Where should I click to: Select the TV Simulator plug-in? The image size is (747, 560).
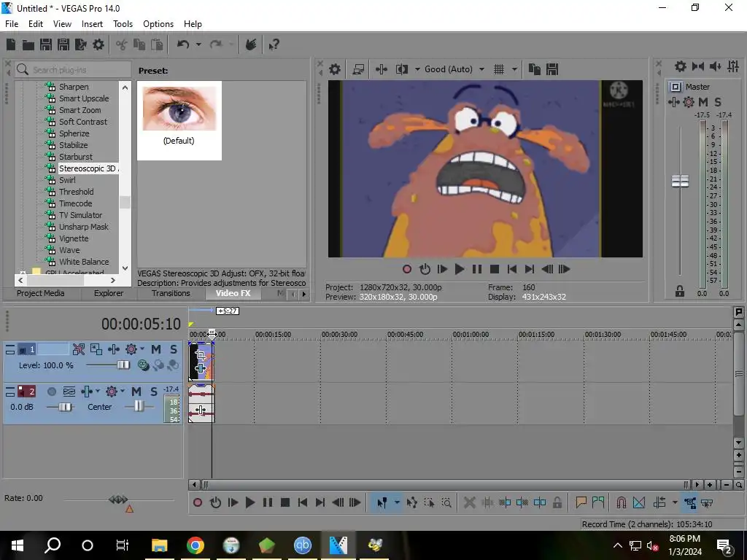coord(80,215)
